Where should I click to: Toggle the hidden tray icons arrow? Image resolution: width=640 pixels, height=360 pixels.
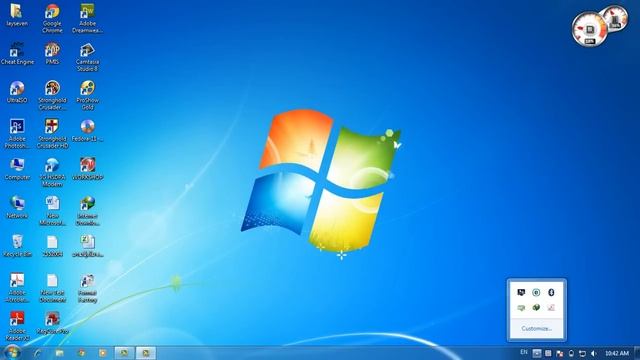pos(537,353)
